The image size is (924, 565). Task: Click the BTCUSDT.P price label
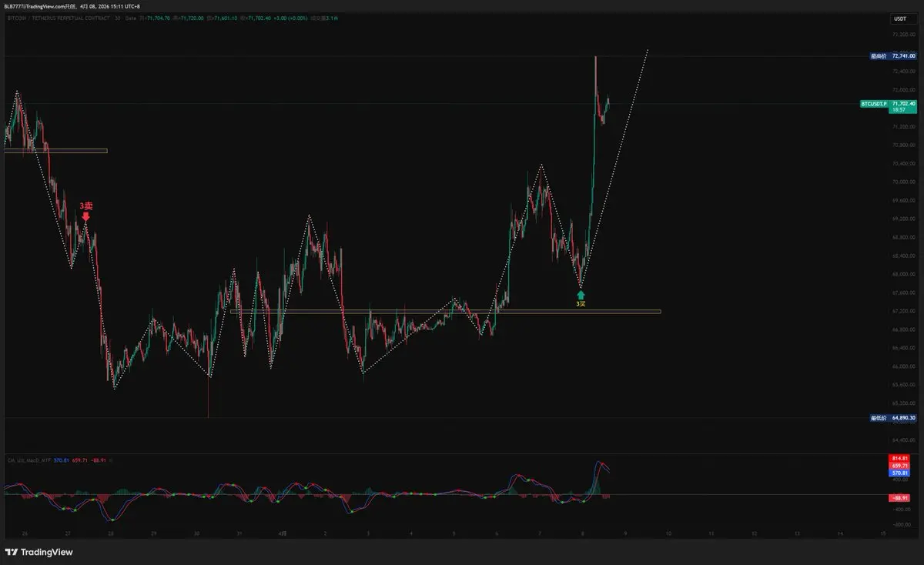[x=873, y=103]
